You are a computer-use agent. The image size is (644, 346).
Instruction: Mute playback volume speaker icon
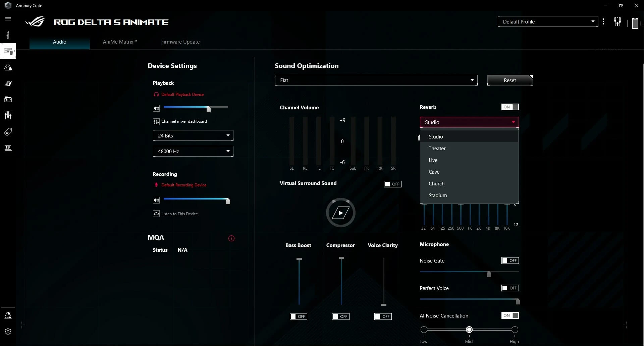(x=156, y=108)
